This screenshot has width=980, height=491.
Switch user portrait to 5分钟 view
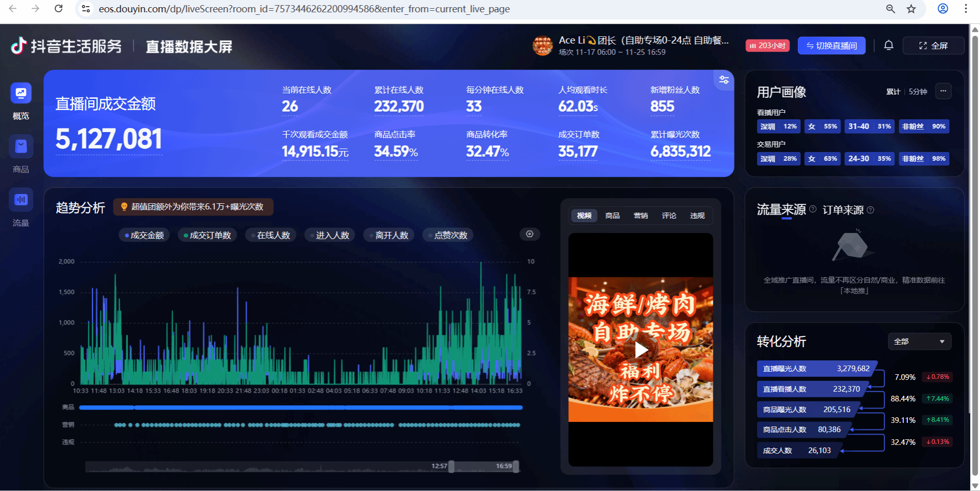(918, 92)
